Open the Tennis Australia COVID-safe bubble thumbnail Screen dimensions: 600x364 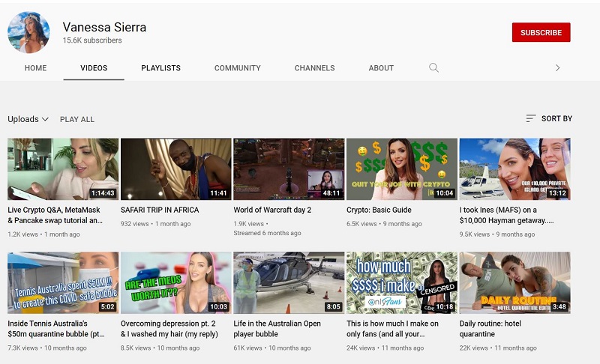(63, 282)
